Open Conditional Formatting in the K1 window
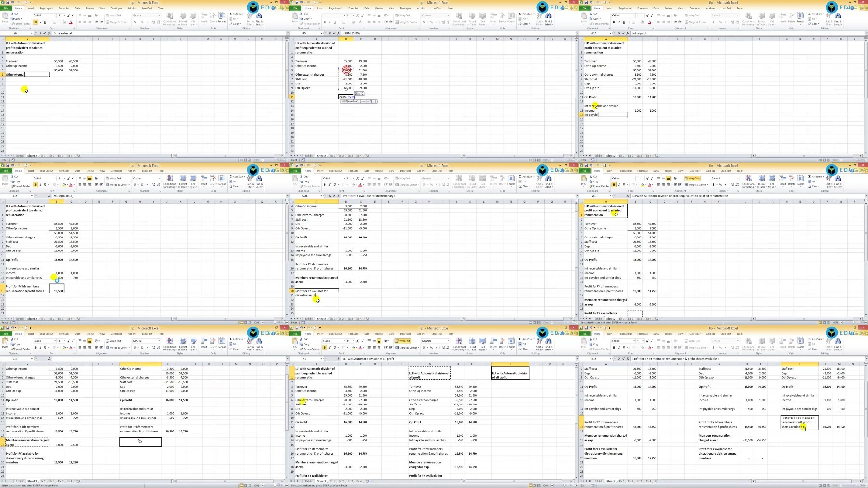 coord(459,345)
